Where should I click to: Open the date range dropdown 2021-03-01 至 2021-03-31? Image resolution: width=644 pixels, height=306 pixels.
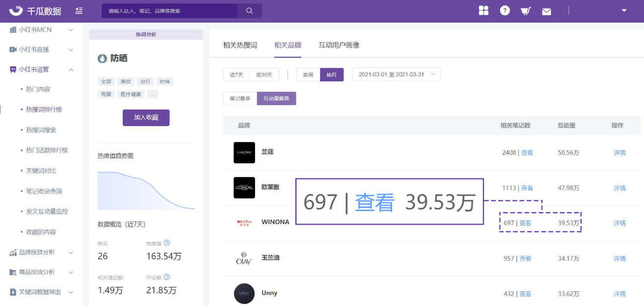click(396, 75)
